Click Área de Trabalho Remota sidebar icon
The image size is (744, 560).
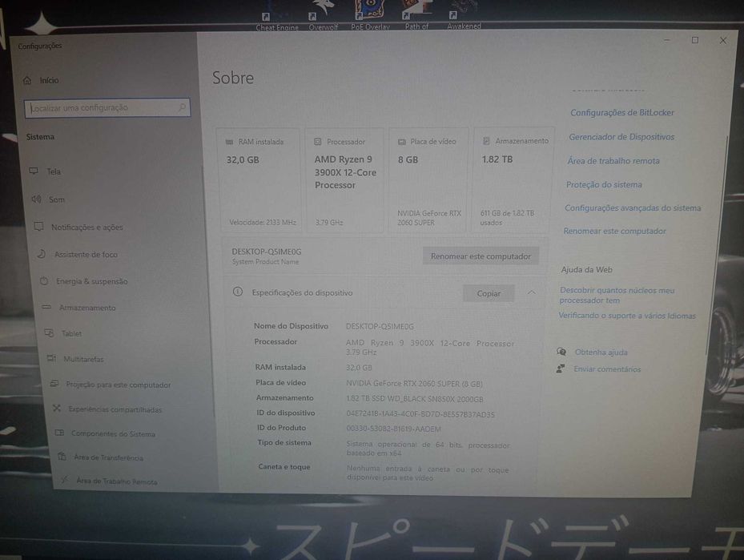(x=65, y=480)
